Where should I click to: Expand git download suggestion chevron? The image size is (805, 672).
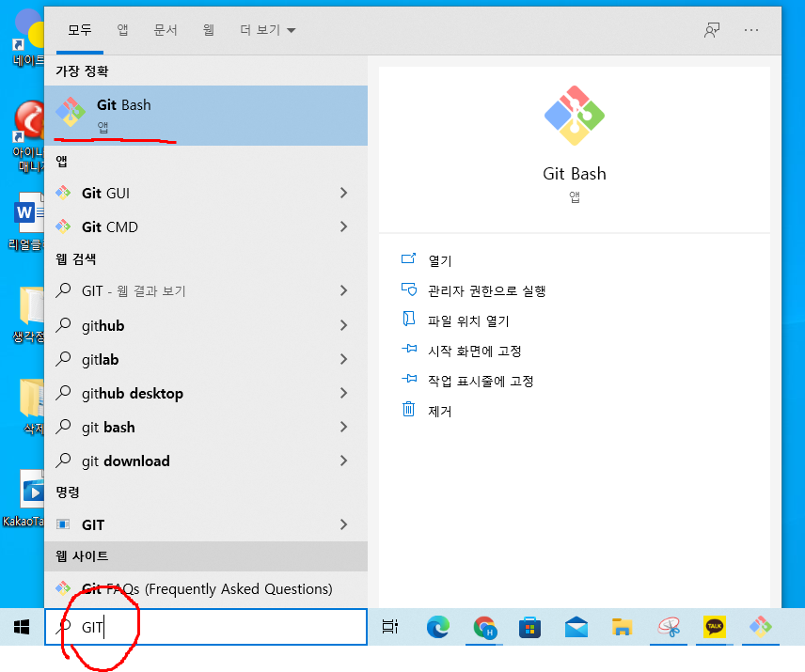tap(344, 461)
